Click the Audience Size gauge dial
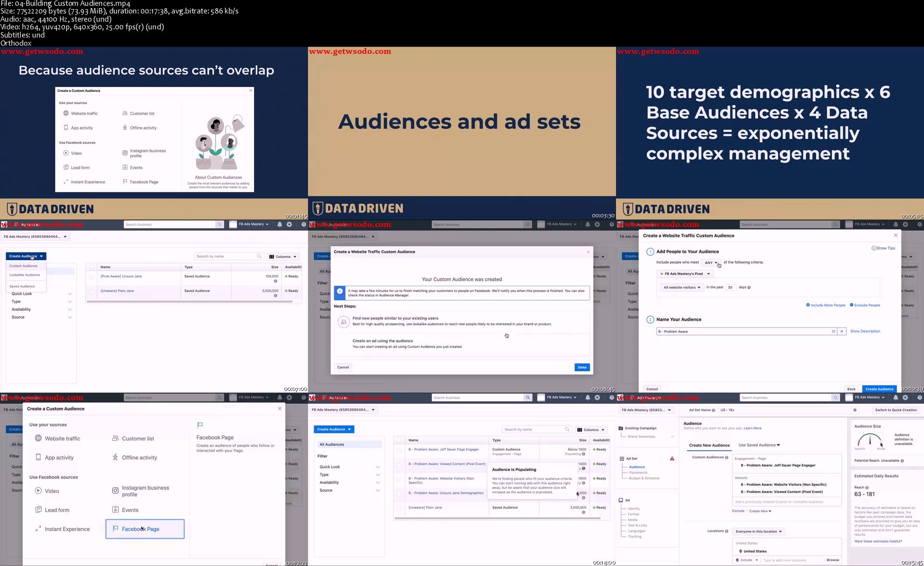Image resolution: width=924 pixels, height=566 pixels. pyautogui.click(x=870, y=440)
